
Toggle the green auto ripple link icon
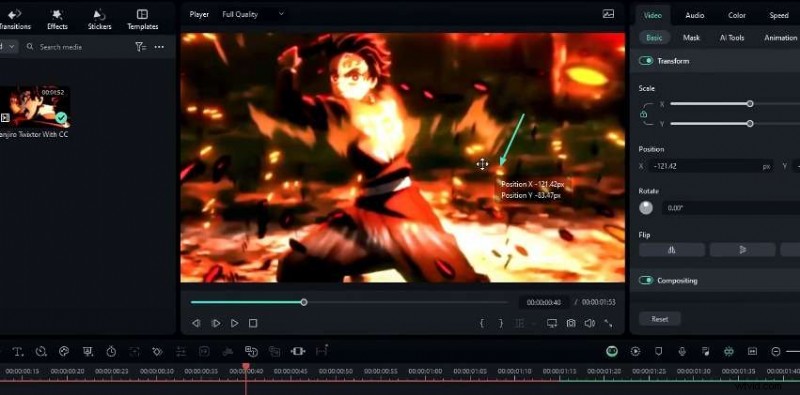[x=729, y=351]
